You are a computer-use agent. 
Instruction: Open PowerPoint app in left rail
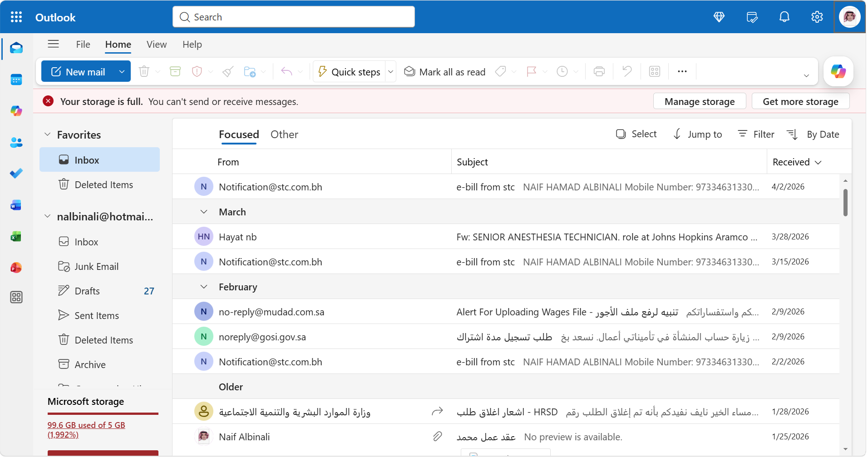(16, 268)
